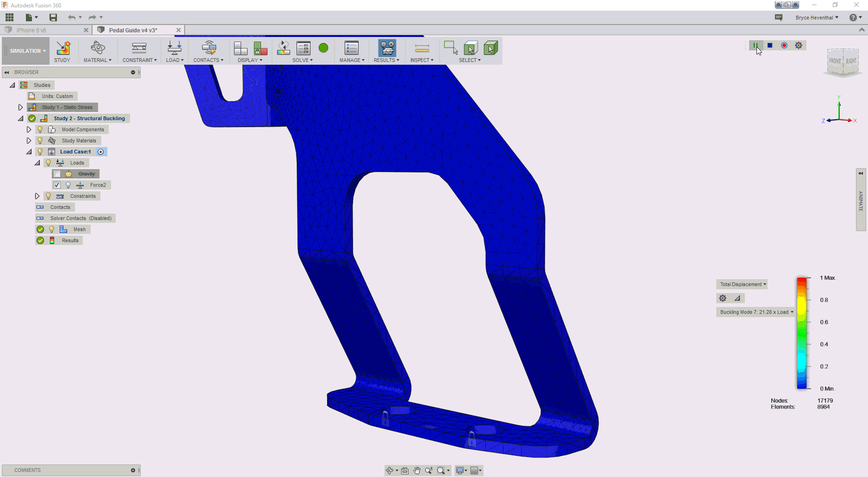This screenshot has height=477, width=868.
Task: Toggle visibility bulb of Model Components
Action: 40,129
